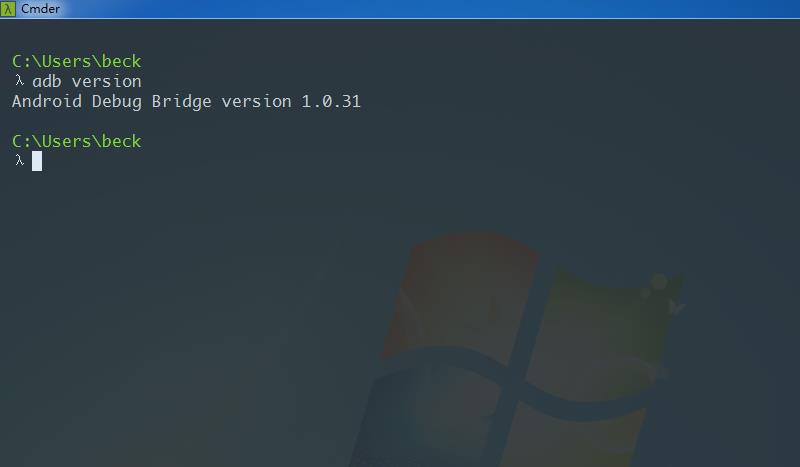Click the word version after adb
The height and width of the screenshot is (467, 800).
[107, 81]
